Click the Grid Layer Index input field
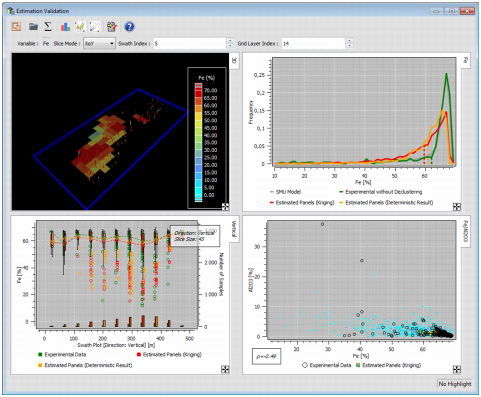481x397 pixels. click(313, 44)
